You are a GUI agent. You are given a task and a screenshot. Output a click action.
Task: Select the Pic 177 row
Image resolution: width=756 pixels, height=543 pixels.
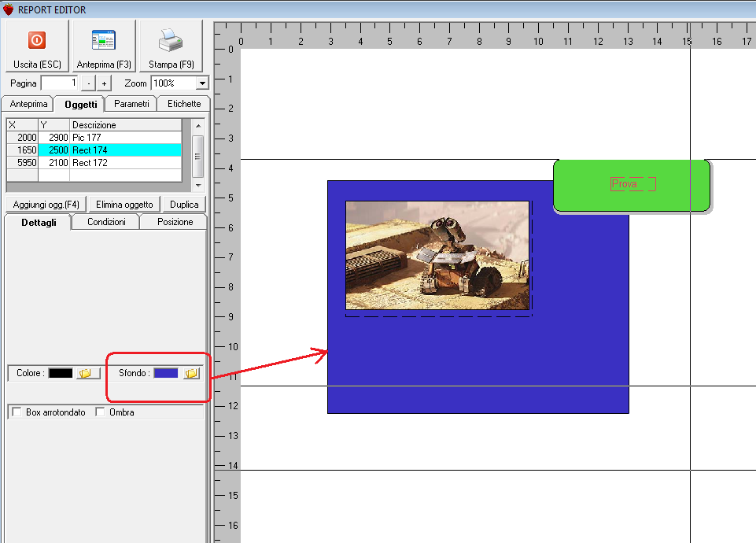pyautogui.click(x=94, y=138)
